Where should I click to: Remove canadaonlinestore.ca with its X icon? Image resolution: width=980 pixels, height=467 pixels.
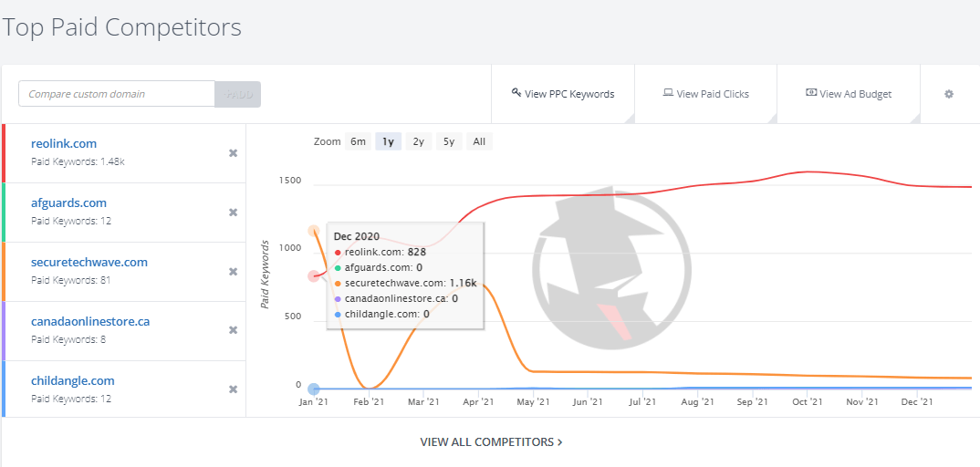[x=233, y=329]
